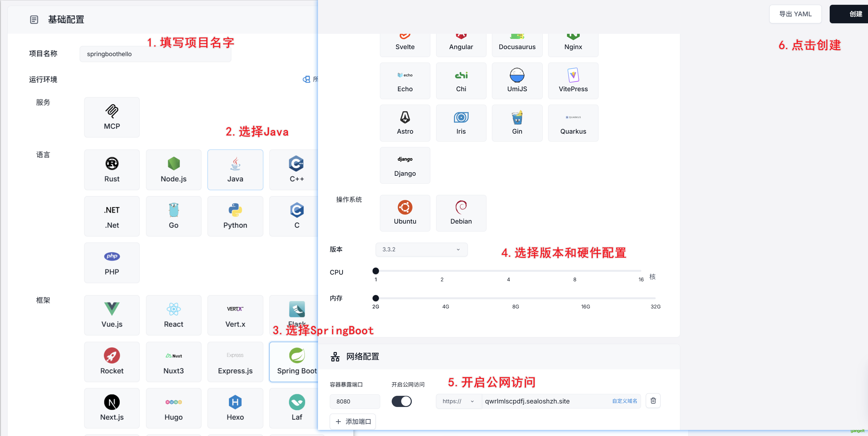Select the PHP language card
The image size is (868, 436).
112,262
